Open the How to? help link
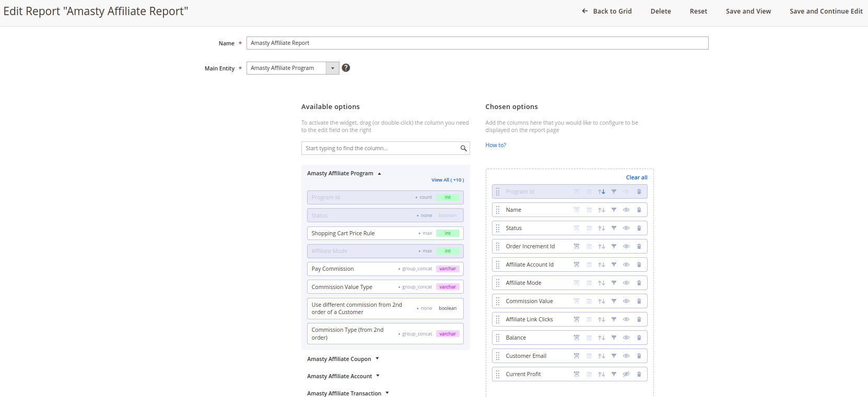 (x=496, y=145)
